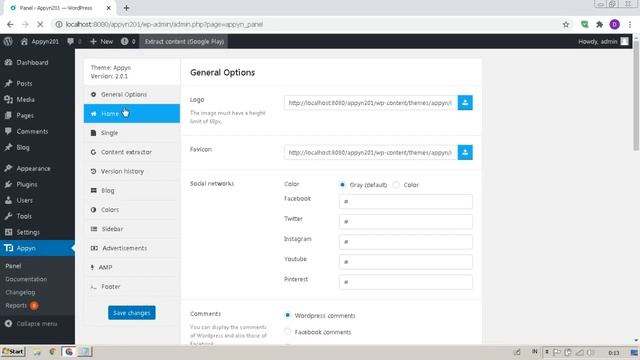This screenshot has height=360, width=640.
Task: Open Howdy, admin account menu
Action: [x=603, y=41]
